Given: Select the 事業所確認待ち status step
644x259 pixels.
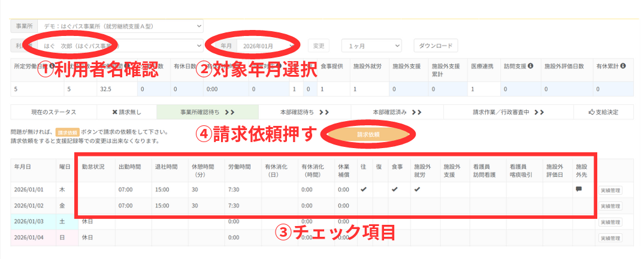Looking at the screenshot, I should click(207, 112).
